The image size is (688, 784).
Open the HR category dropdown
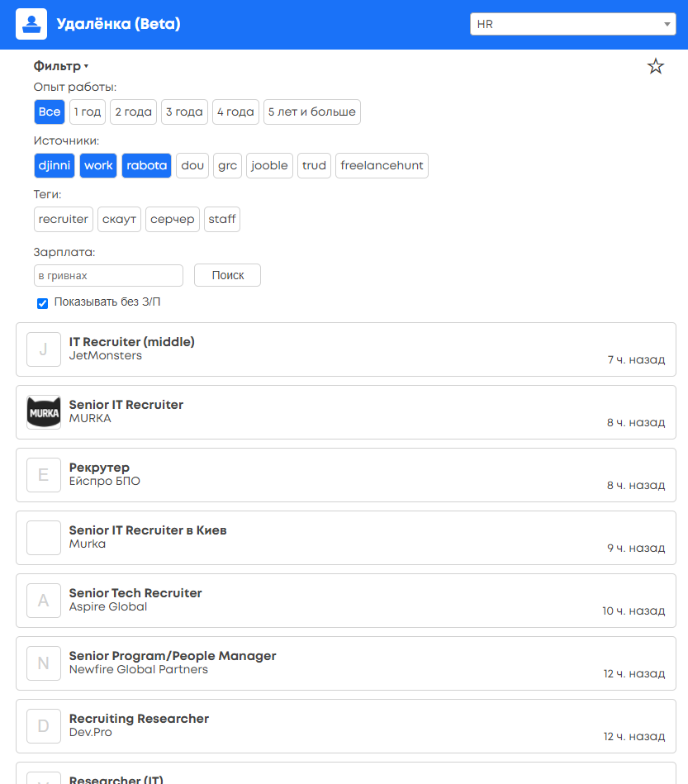pos(573,24)
